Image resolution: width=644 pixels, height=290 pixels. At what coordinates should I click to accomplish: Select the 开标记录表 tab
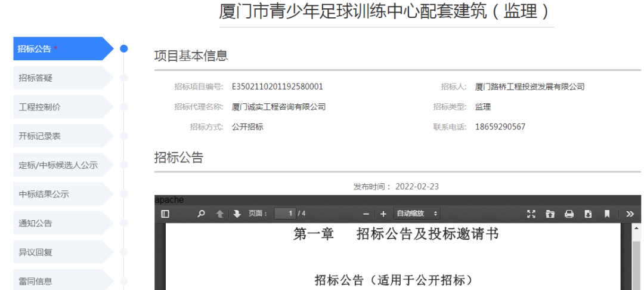click(x=63, y=136)
